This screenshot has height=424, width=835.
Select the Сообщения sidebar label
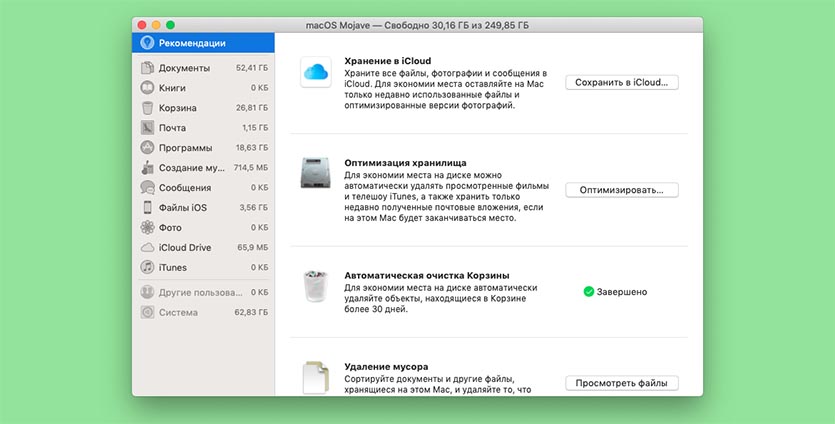point(185,187)
